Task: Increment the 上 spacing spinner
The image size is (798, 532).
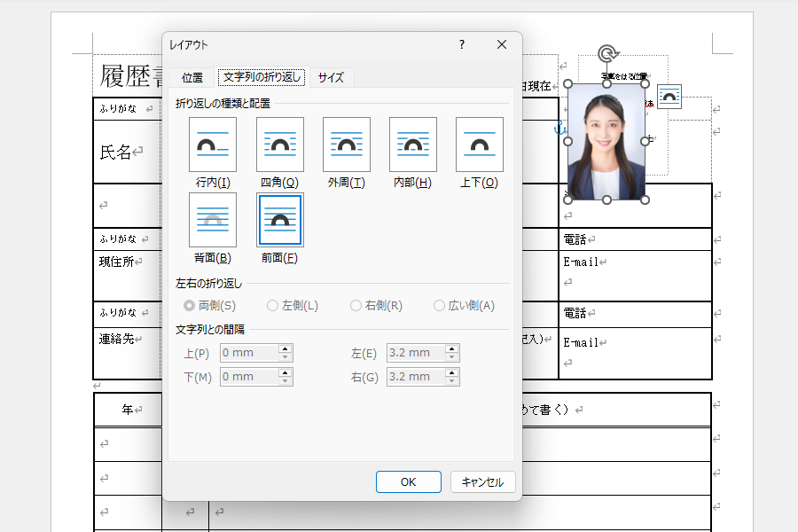Action: [x=286, y=348]
